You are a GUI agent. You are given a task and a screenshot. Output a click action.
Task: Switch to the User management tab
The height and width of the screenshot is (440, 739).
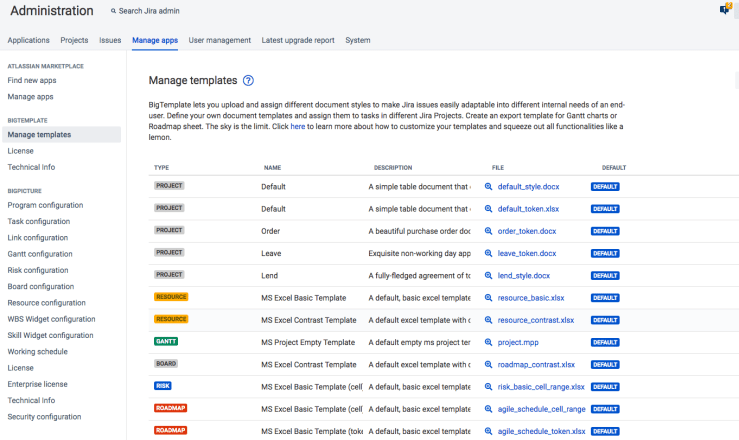pyautogui.click(x=219, y=40)
